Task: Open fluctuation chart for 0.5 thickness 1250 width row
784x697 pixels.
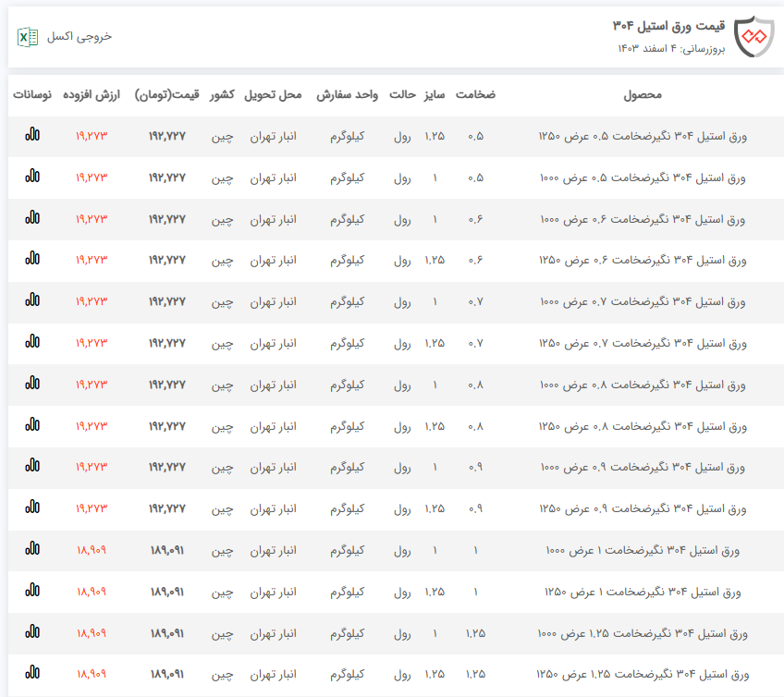Action: click(x=32, y=135)
